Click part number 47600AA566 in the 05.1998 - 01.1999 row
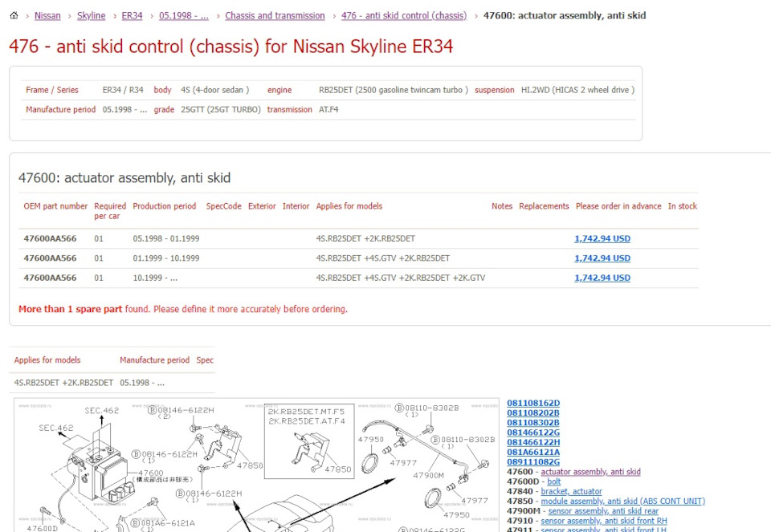771x532 pixels. point(50,239)
